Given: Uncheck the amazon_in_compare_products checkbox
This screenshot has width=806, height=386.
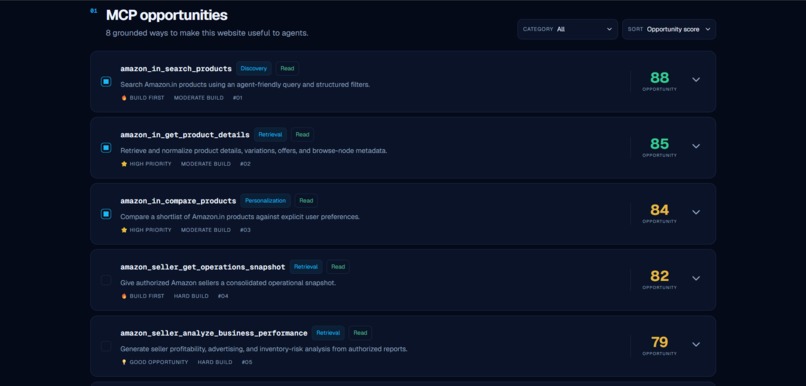Looking at the screenshot, I should coord(106,214).
